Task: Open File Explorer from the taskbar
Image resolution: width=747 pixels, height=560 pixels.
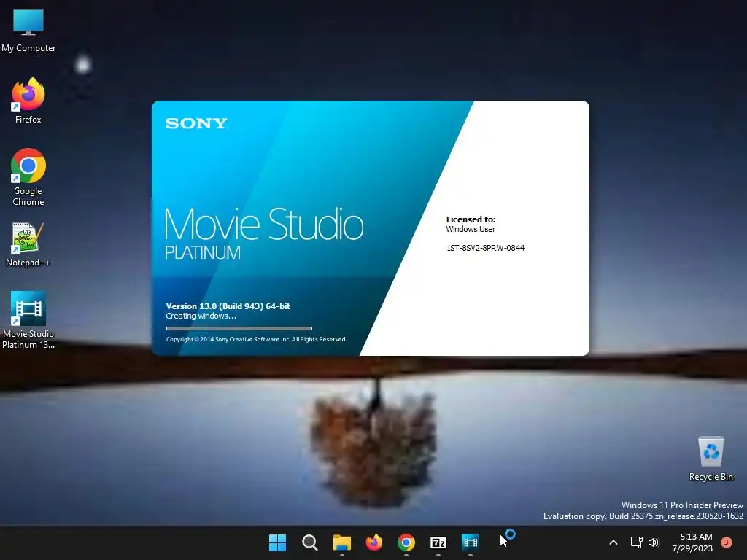Action: (x=341, y=542)
